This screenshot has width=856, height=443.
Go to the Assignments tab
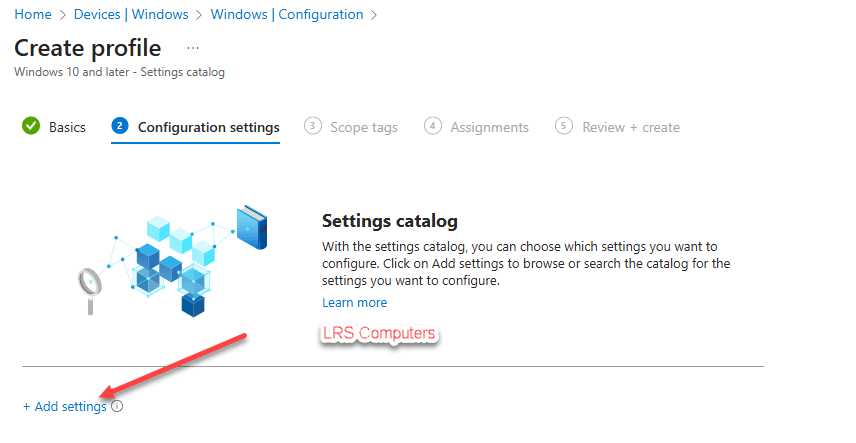coord(489,127)
